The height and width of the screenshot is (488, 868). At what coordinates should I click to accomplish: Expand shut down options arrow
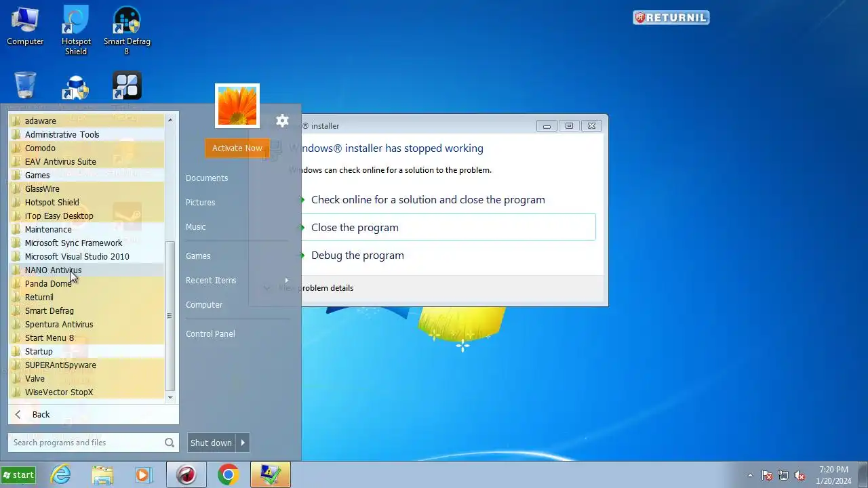pyautogui.click(x=243, y=443)
